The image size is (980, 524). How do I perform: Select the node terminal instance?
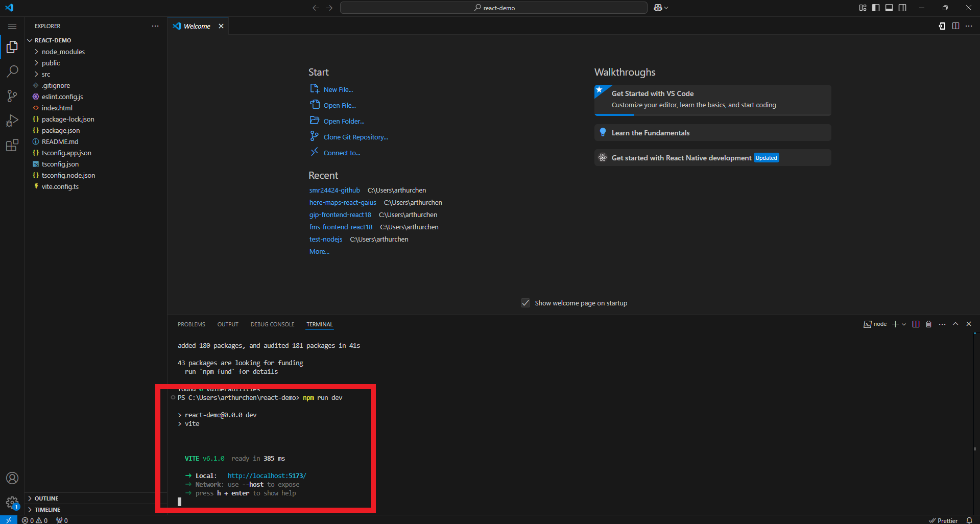875,324
